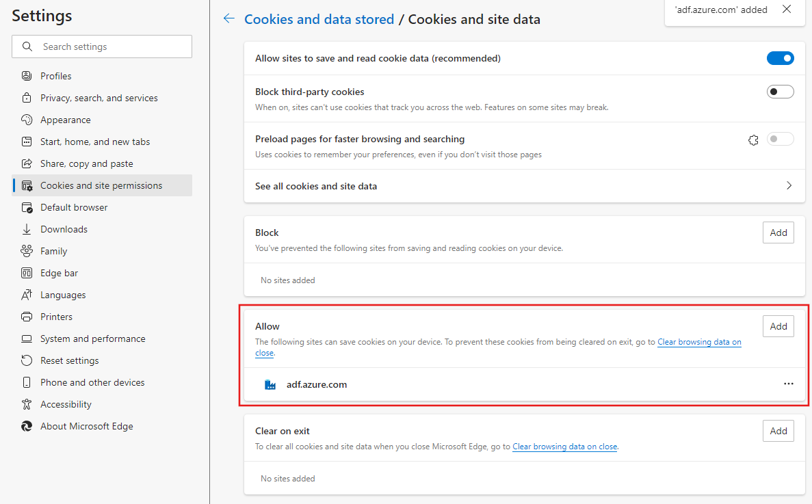
Task: Click the About Microsoft Edge logo icon
Action: tap(27, 426)
